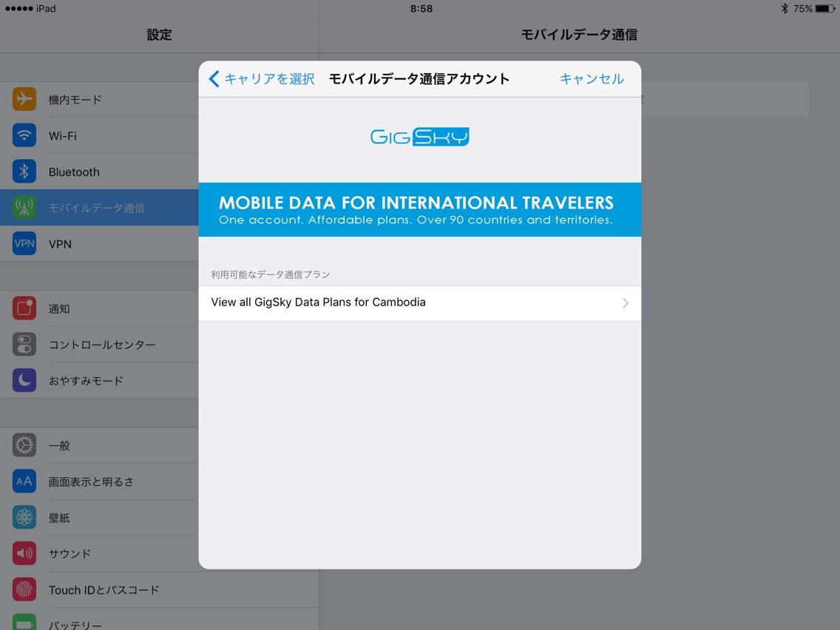
Task: Select 通知 in settings list
Action: [99, 308]
